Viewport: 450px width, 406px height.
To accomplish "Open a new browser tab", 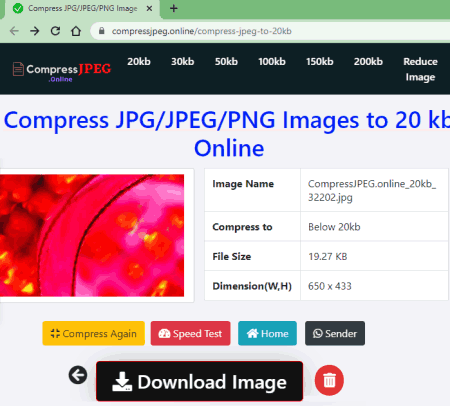I will (x=174, y=8).
